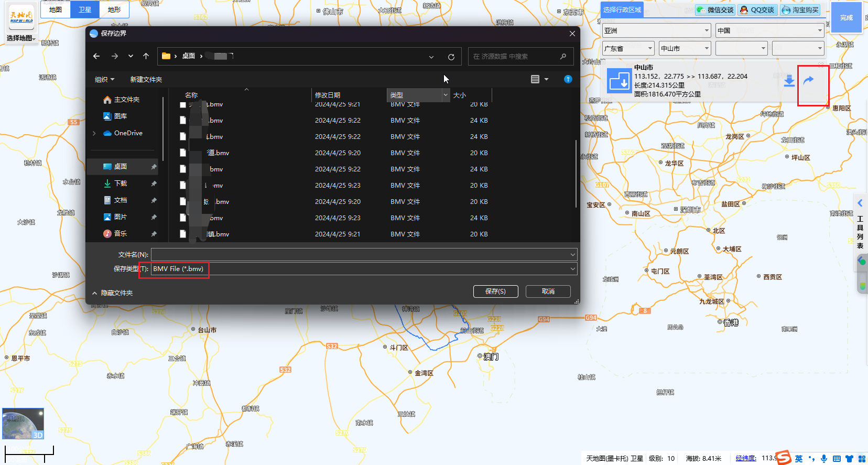Select the 选择行政区域 tab
The height and width of the screenshot is (465, 868).
tap(622, 10)
